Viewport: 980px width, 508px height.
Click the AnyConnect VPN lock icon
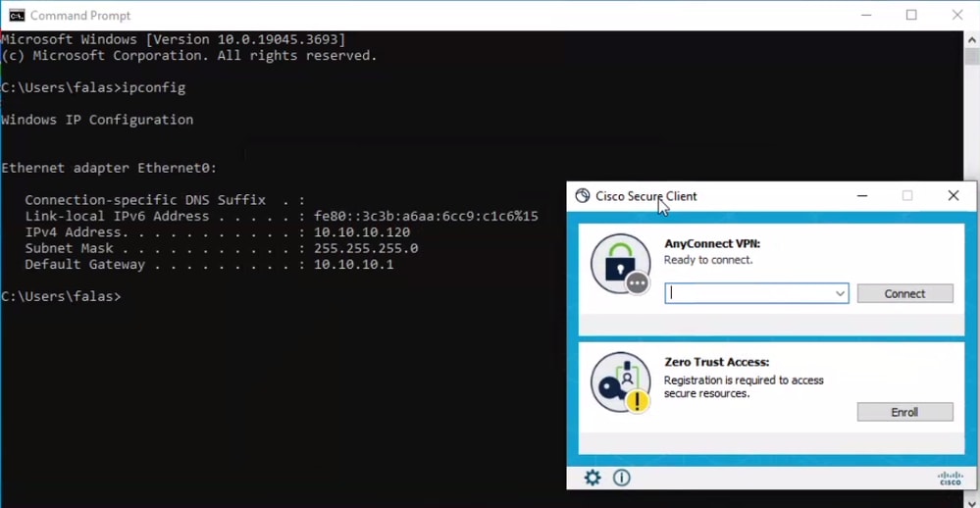pos(621,264)
